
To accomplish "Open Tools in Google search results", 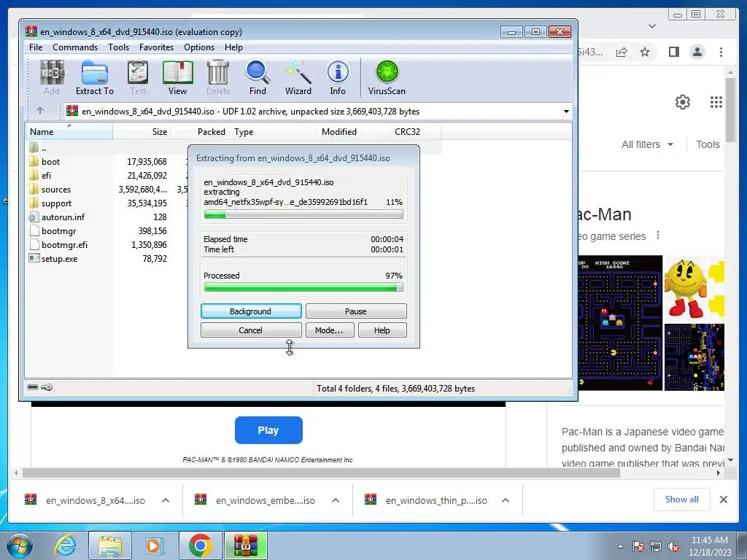I will coord(708,144).
